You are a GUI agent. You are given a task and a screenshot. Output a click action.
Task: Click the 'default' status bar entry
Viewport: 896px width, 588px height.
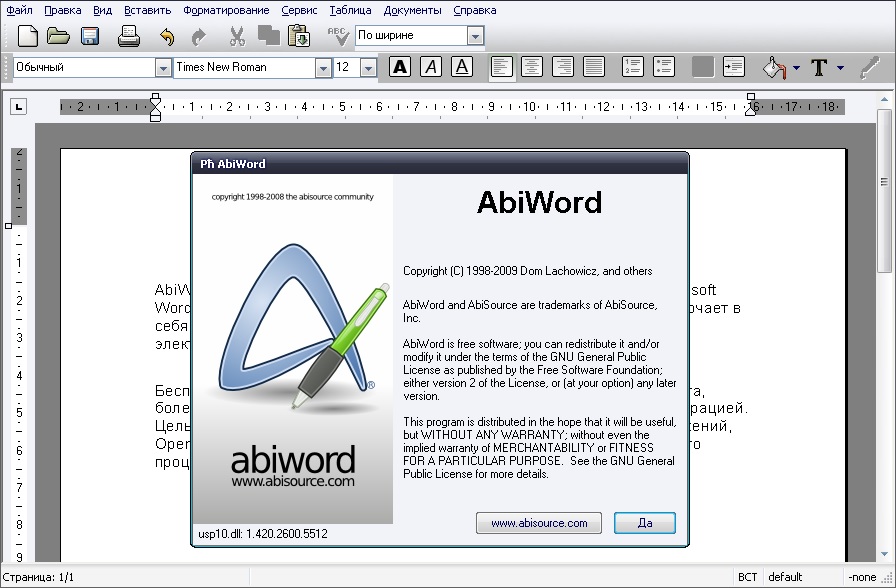[x=785, y=577]
